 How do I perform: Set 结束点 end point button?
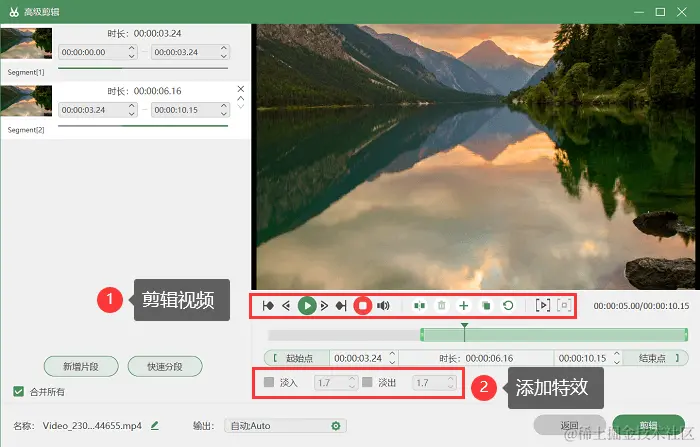[x=655, y=358]
